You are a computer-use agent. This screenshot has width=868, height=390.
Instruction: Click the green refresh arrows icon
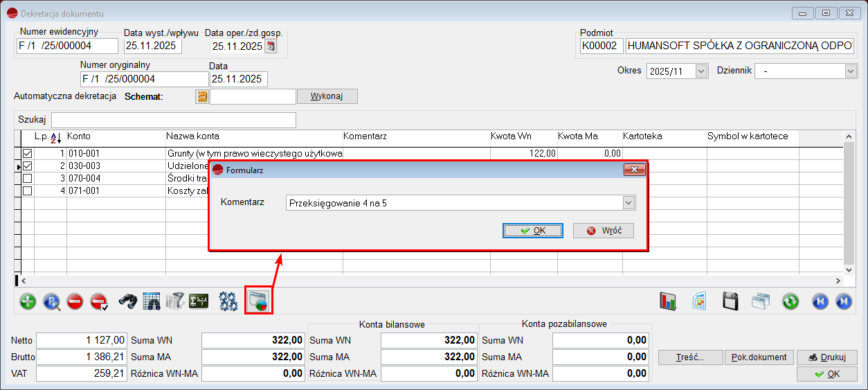pos(790,302)
